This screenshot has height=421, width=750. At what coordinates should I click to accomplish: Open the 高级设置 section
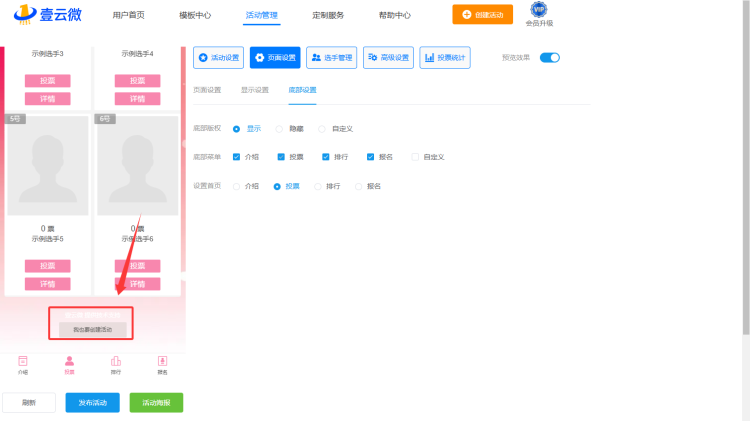click(388, 58)
